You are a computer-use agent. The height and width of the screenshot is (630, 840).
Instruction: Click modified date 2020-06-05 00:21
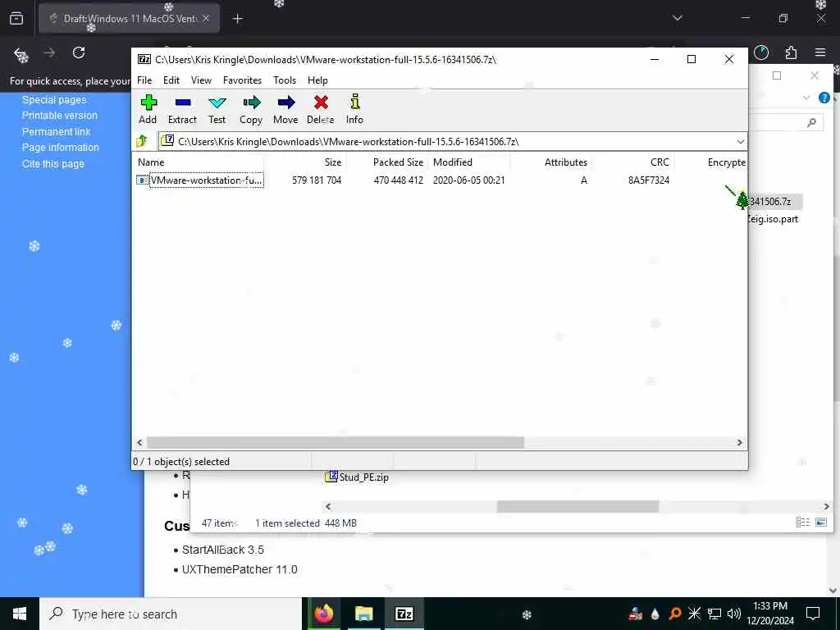(468, 180)
